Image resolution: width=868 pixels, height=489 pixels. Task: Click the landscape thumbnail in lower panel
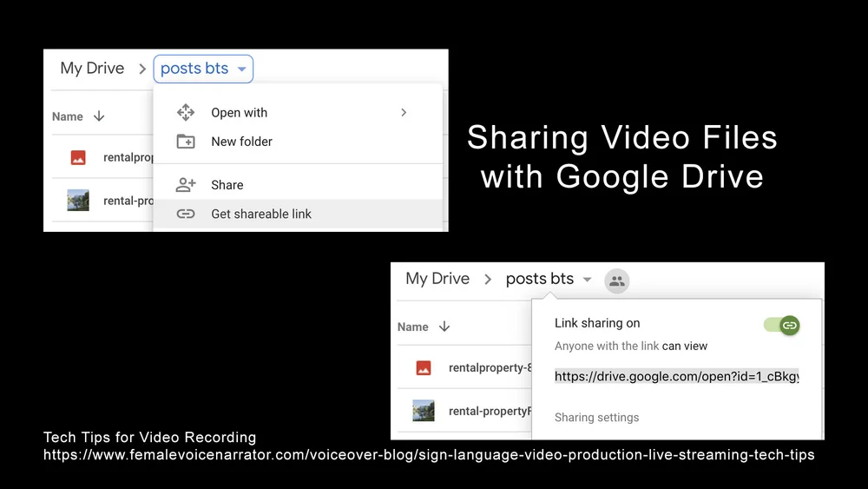click(x=424, y=411)
